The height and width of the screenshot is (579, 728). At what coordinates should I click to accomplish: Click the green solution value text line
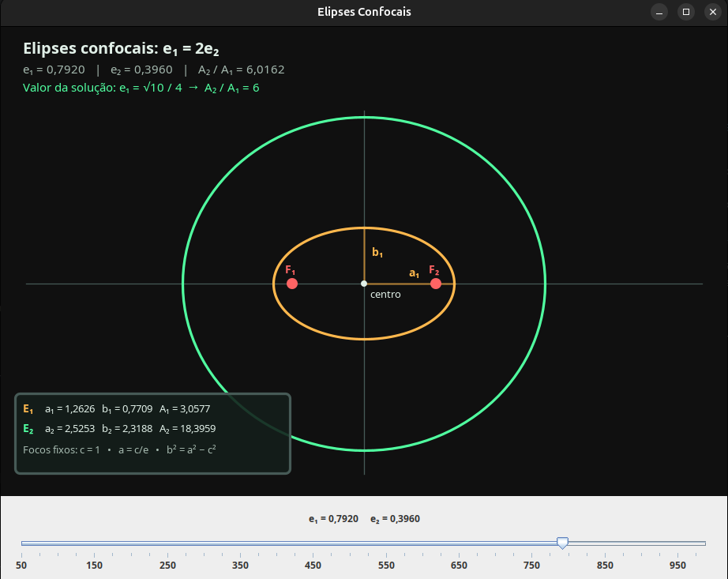(141, 88)
